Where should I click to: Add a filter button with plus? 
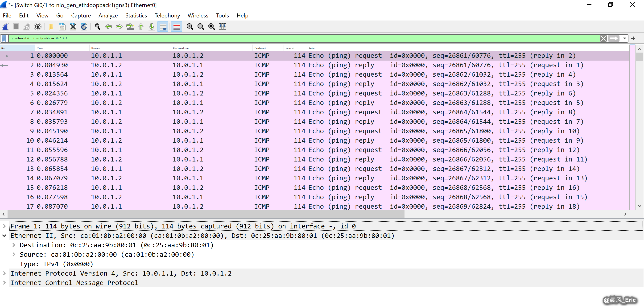point(633,38)
